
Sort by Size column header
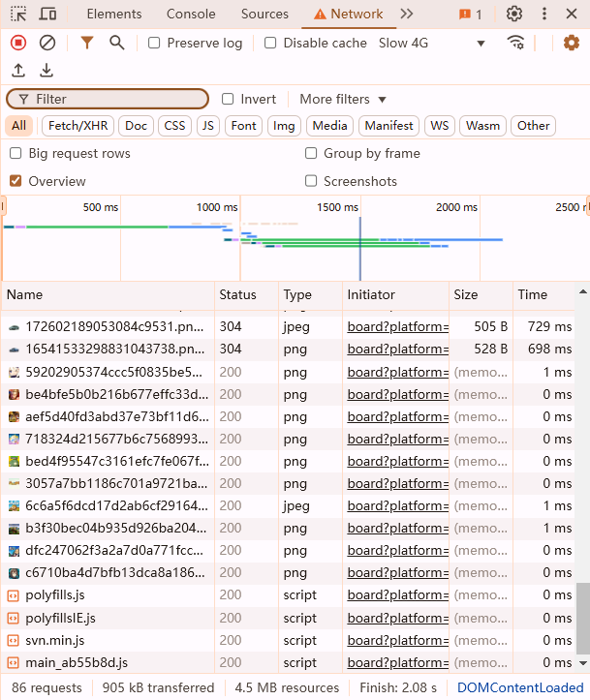pos(481,294)
